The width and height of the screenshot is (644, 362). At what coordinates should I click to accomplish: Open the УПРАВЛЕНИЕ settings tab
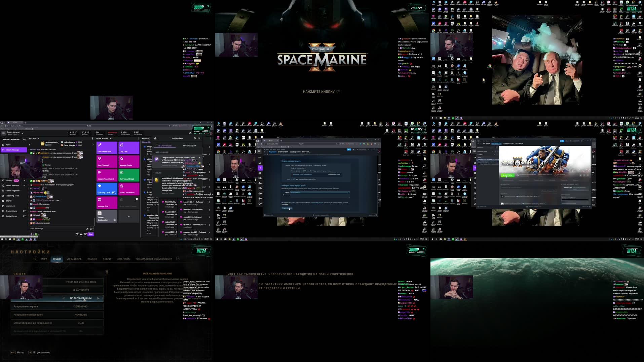point(74,259)
